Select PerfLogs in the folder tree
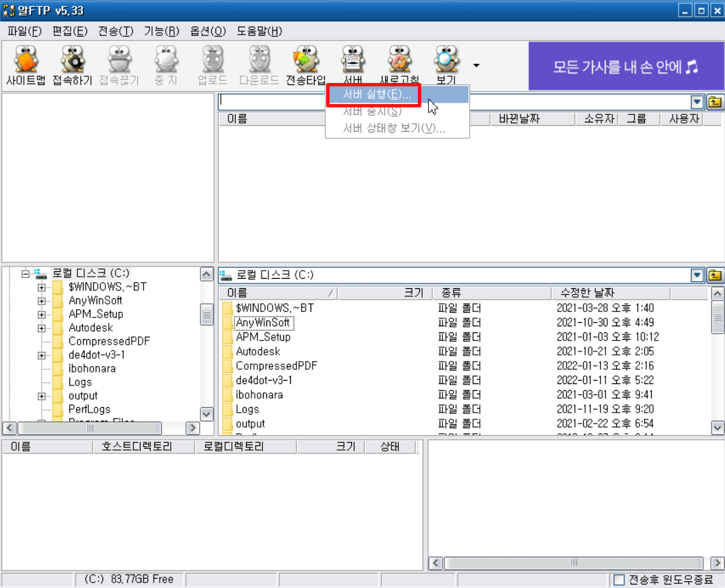Viewport: 725px width, 588px height. tap(89, 409)
